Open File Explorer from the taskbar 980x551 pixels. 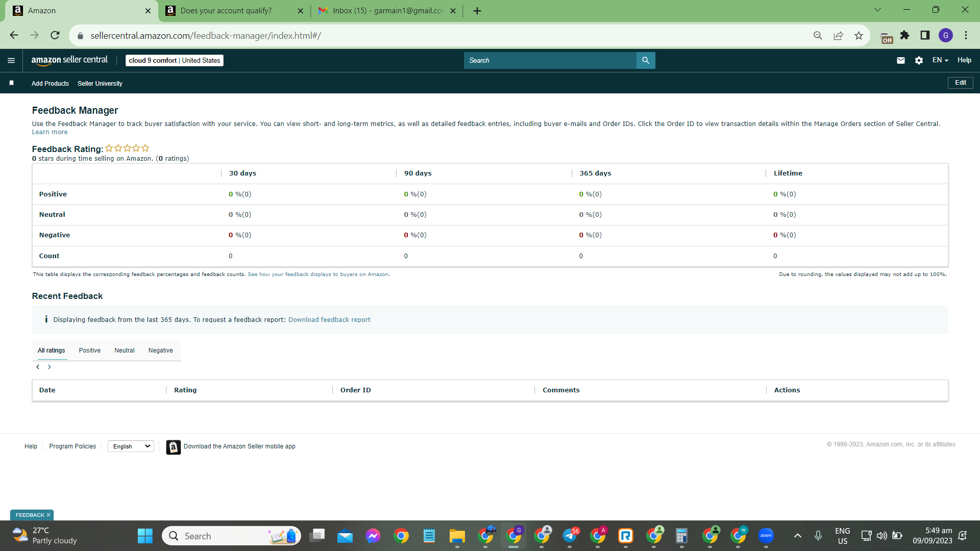pos(457,536)
